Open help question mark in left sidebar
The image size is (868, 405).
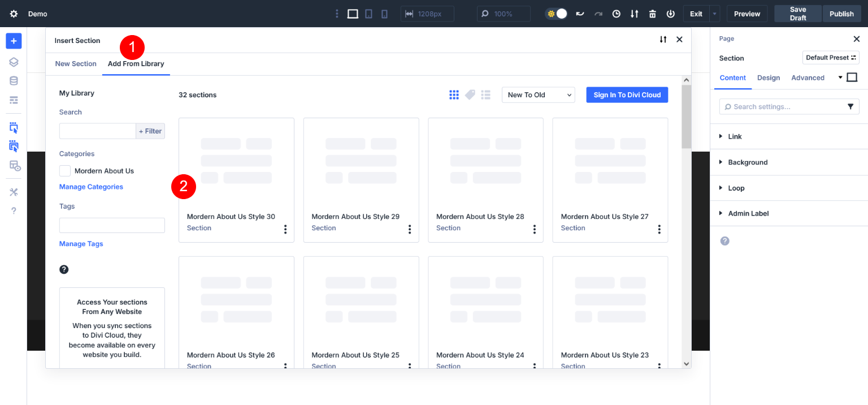(x=14, y=210)
